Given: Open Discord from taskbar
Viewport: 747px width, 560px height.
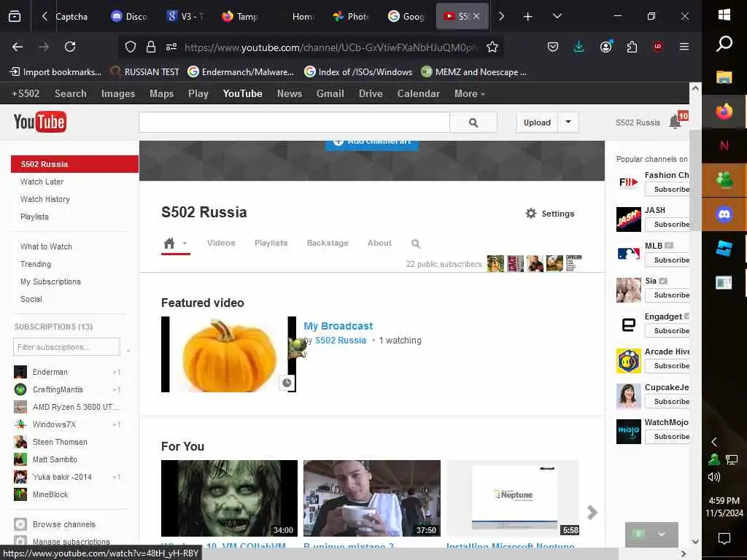Looking at the screenshot, I should 724,215.
